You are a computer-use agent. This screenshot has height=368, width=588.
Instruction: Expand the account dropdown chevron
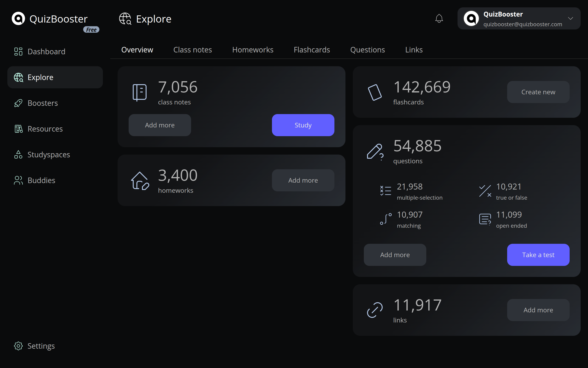tap(571, 18)
